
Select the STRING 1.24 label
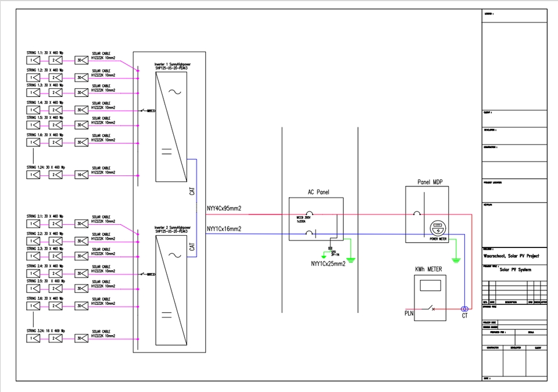point(45,167)
